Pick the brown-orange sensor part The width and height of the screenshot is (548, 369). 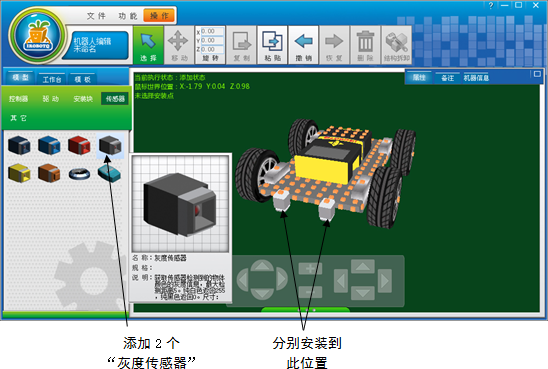(49, 173)
